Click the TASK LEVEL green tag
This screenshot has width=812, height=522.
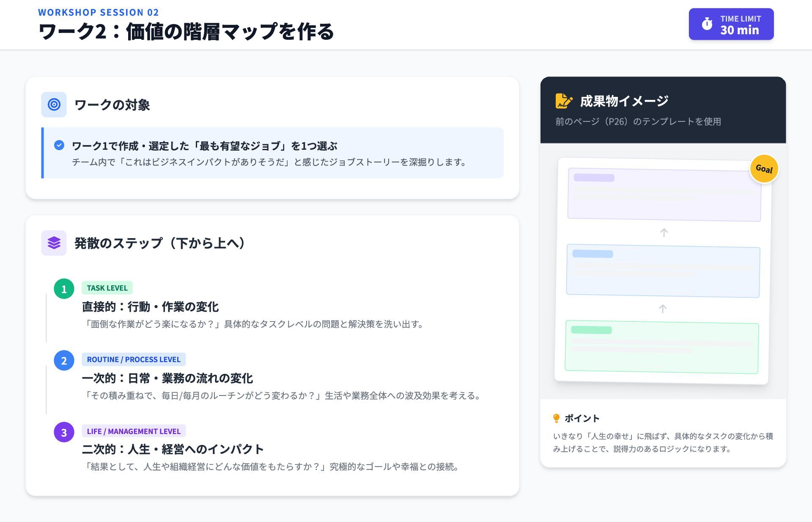point(107,288)
